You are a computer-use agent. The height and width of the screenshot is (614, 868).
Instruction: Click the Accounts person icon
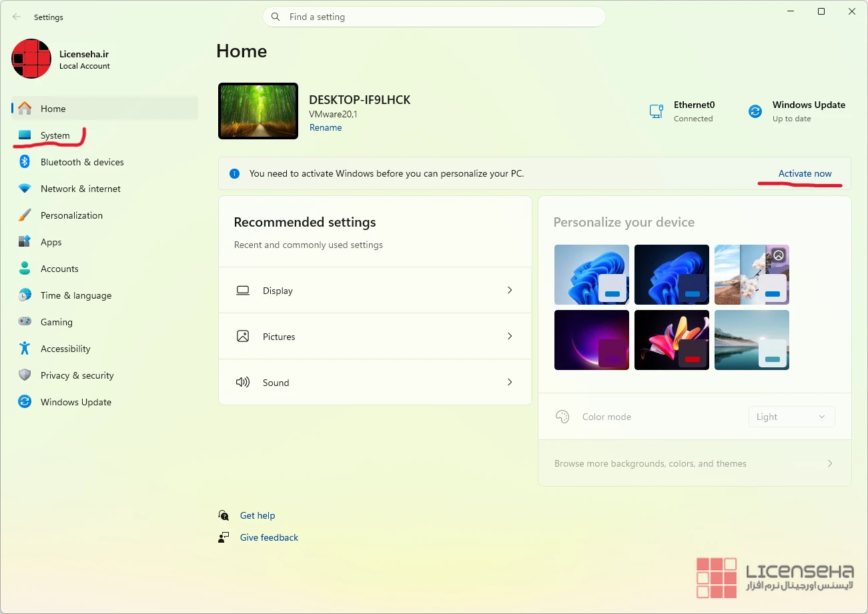point(25,269)
